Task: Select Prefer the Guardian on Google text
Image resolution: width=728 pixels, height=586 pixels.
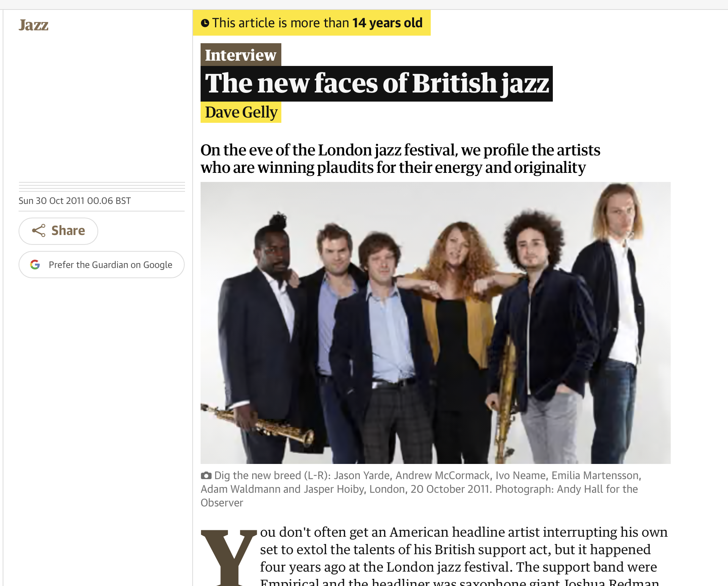Action: [x=110, y=265]
